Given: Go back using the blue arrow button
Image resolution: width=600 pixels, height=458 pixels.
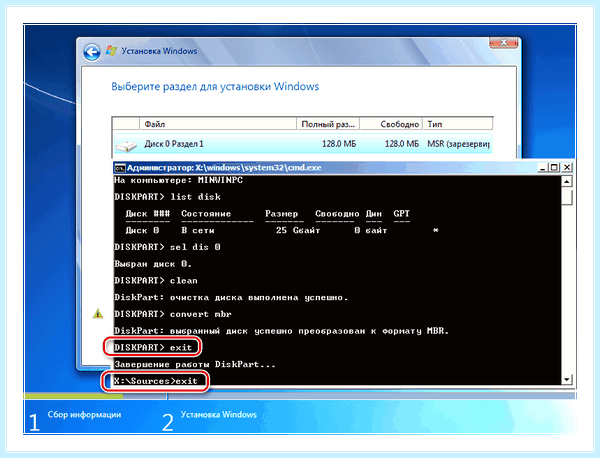Looking at the screenshot, I should tap(92, 52).
